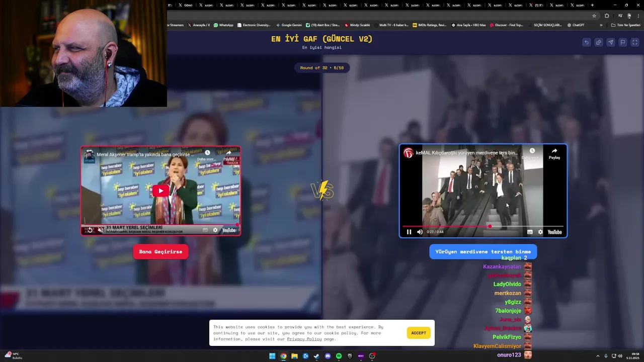Click Daha sonra watch later on right video
This screenshot has width=644, height=362.
532,153
